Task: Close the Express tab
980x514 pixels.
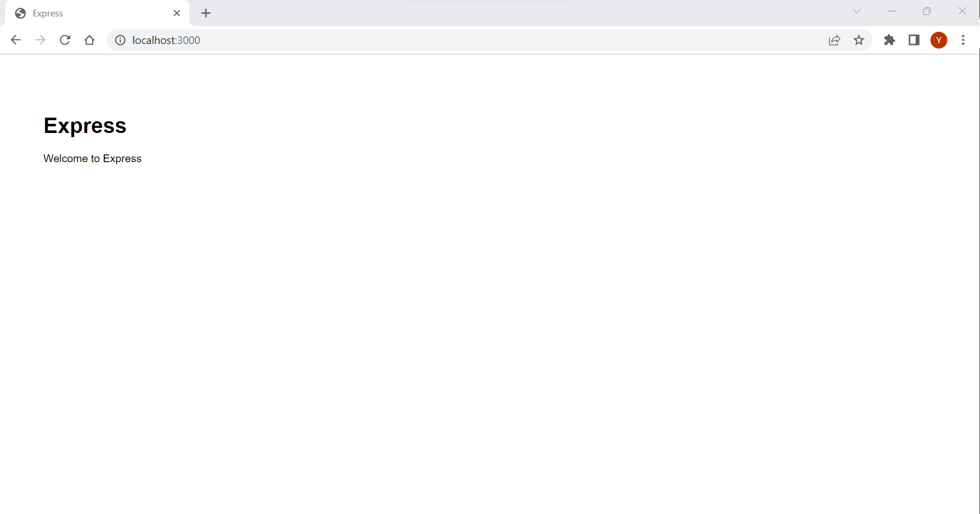Action: point(177,13)
